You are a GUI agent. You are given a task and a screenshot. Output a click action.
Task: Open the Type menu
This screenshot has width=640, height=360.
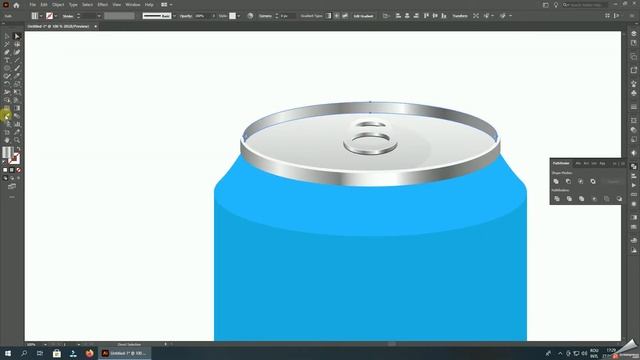73,5
